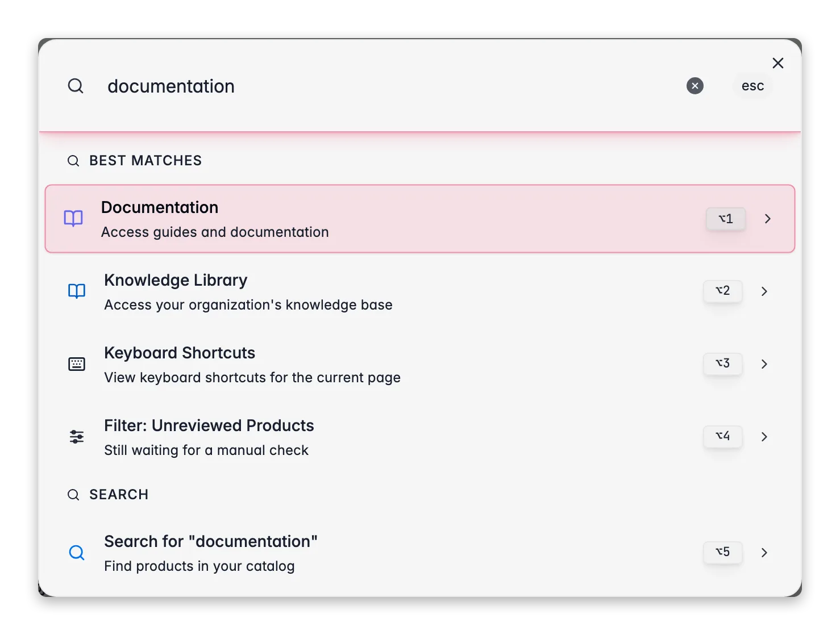Viewport: 840px width, 635px height.
Task: Click the search magnifier icon beside the query
Action: click(x=76, y=86)
